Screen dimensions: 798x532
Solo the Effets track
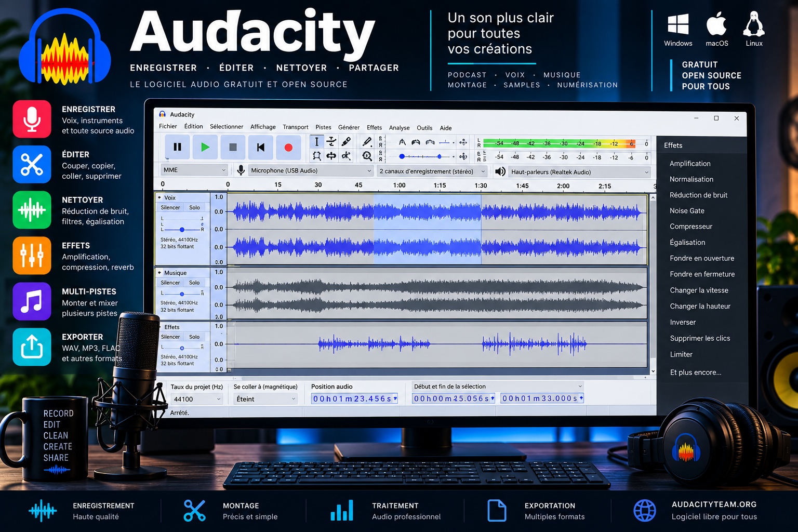(x=194, y=337)
